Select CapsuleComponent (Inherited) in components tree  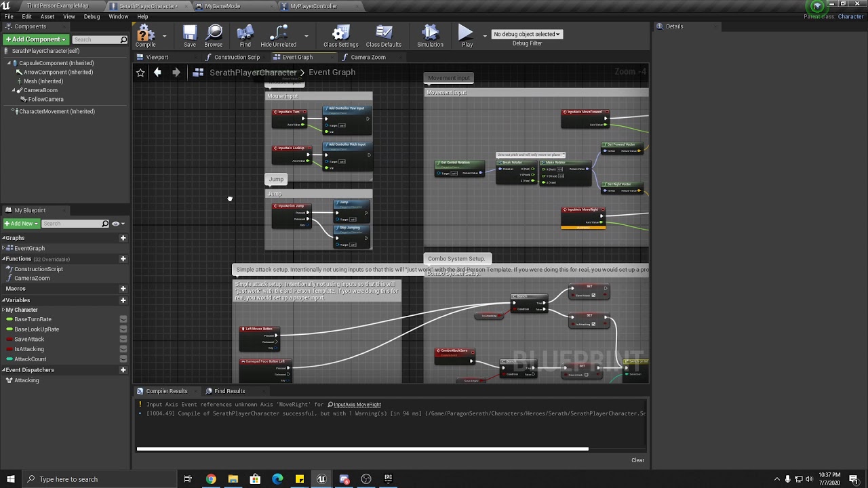click(56, 63)
